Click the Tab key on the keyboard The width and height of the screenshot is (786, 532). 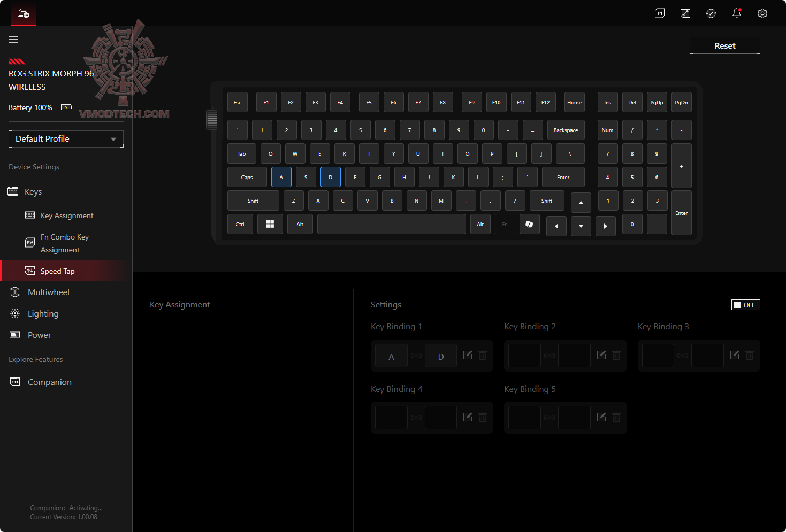click(242, 153)
